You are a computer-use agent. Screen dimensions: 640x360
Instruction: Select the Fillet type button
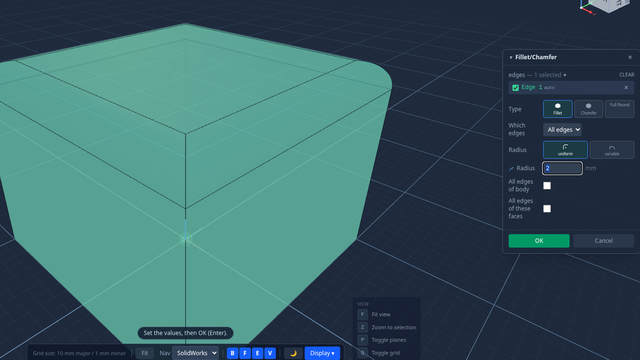558,109
